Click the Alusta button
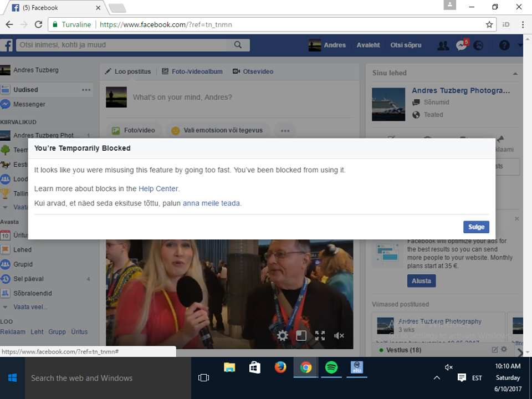Image resolution: width=532 pixels, height=399 pixels. (421, 281)
